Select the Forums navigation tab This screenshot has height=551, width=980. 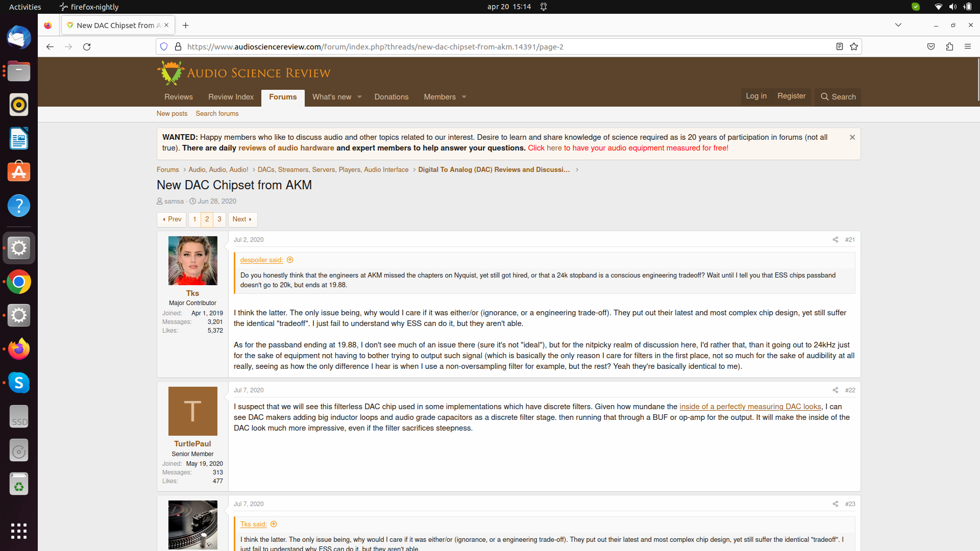tap(283, 97)
